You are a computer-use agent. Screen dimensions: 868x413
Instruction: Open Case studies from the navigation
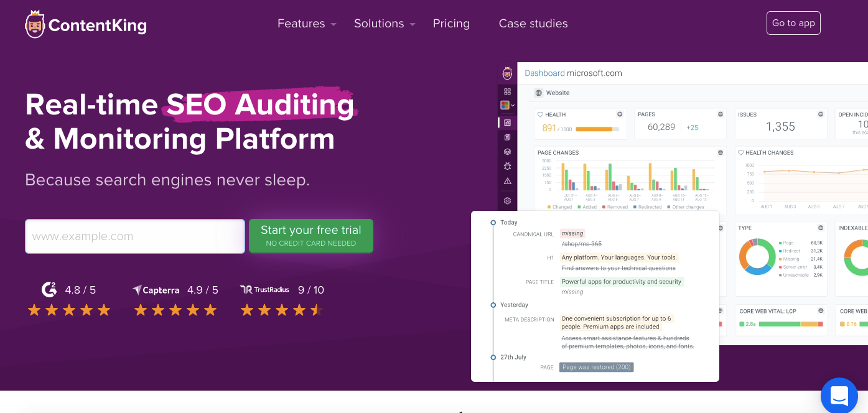tap(533, 24)
